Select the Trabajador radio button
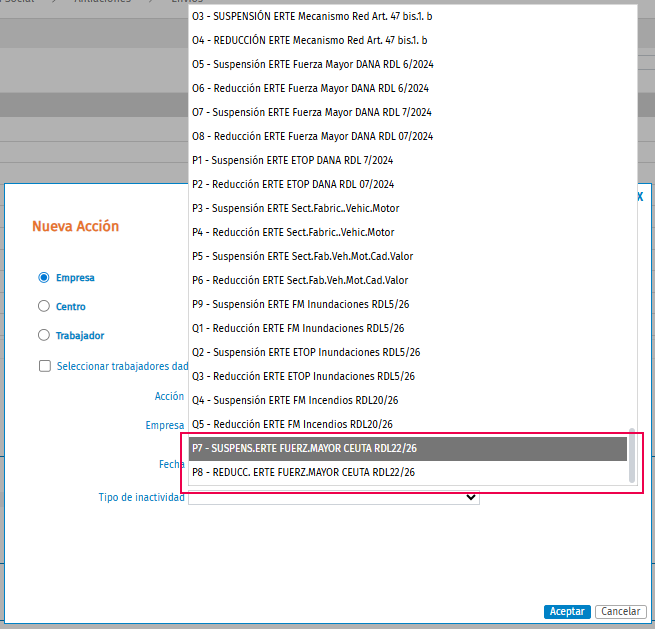655x629 pixels. (44, 335)
